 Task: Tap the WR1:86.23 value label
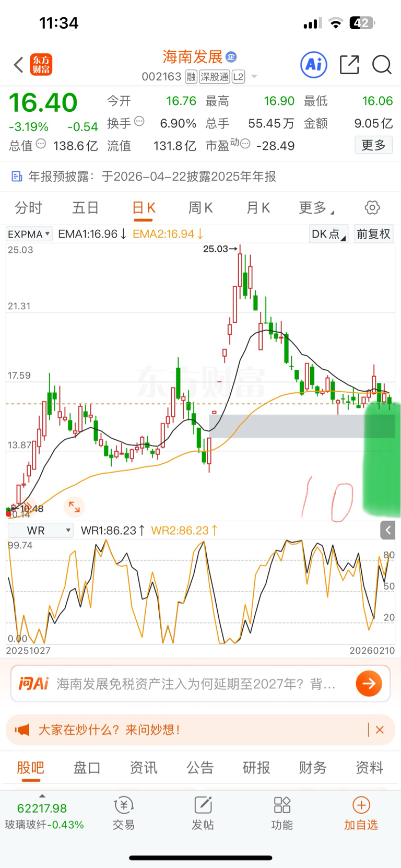pos(112,531)
